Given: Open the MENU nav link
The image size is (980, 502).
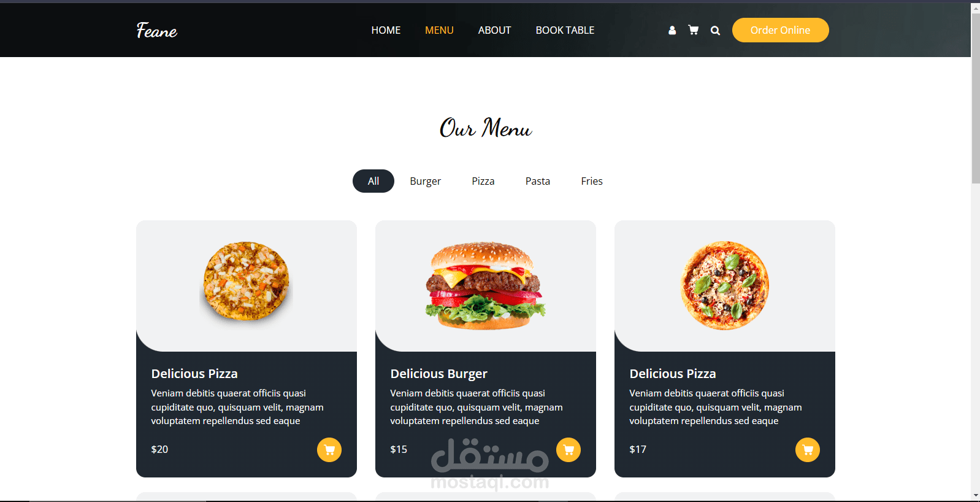Looking at the screenshot, I should coord(439,30).
